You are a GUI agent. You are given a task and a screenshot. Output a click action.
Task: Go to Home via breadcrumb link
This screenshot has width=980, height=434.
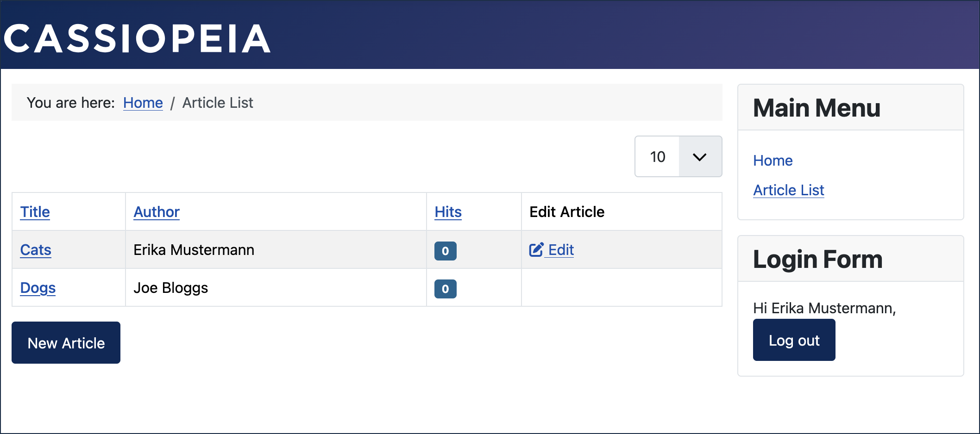[143, 103]
